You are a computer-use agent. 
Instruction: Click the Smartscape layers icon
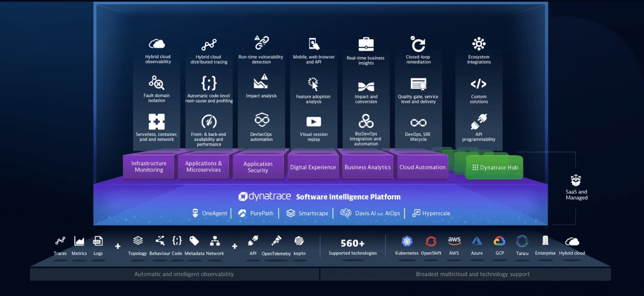pos(291,213)
